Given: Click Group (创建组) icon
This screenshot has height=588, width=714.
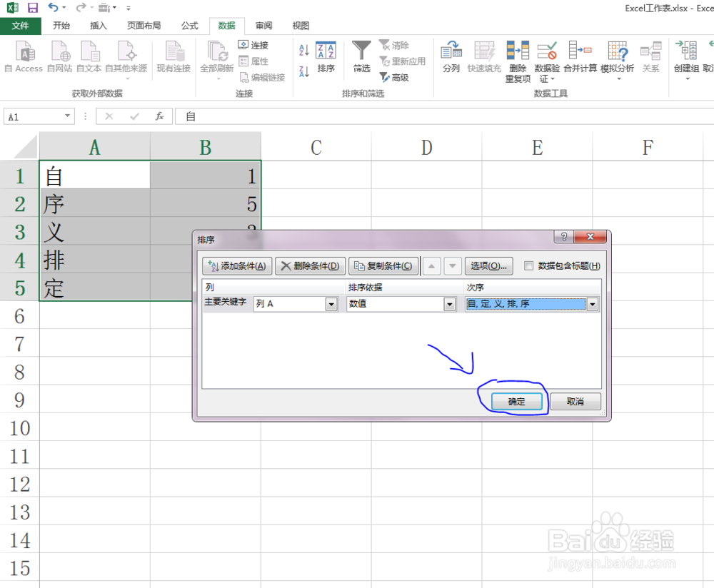Looking at the screenshot, I should pyautogui.click(x=686, y=60).
